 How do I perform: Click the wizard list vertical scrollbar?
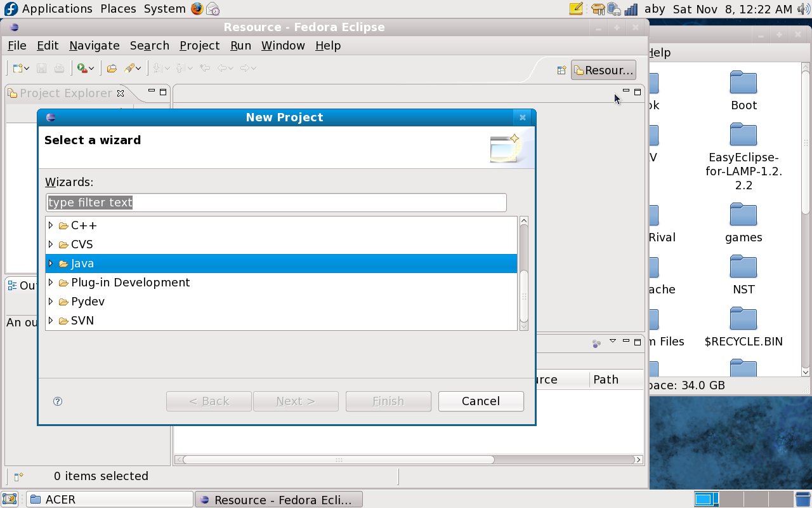coord(524,273)
